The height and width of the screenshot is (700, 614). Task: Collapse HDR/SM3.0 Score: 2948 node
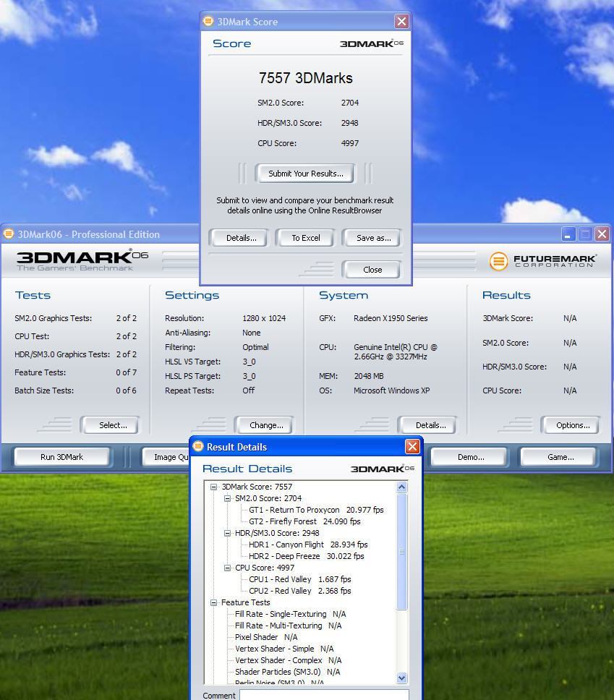click(x=227, y=533)
